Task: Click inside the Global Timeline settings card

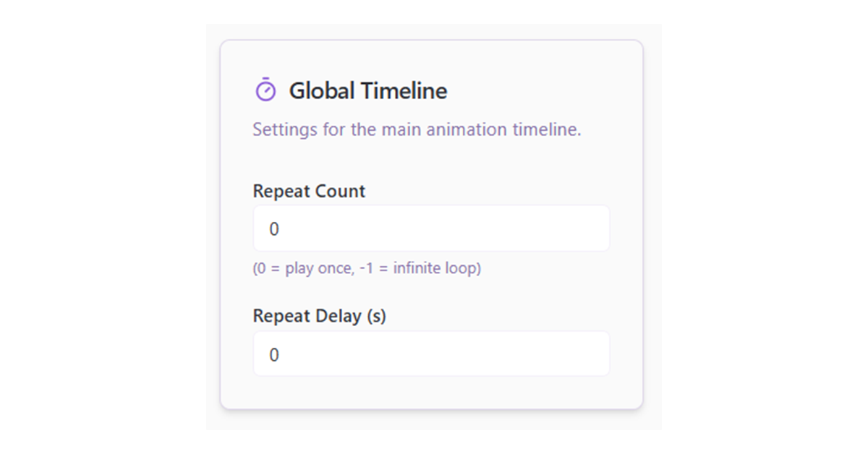Action: coord(431,159)
